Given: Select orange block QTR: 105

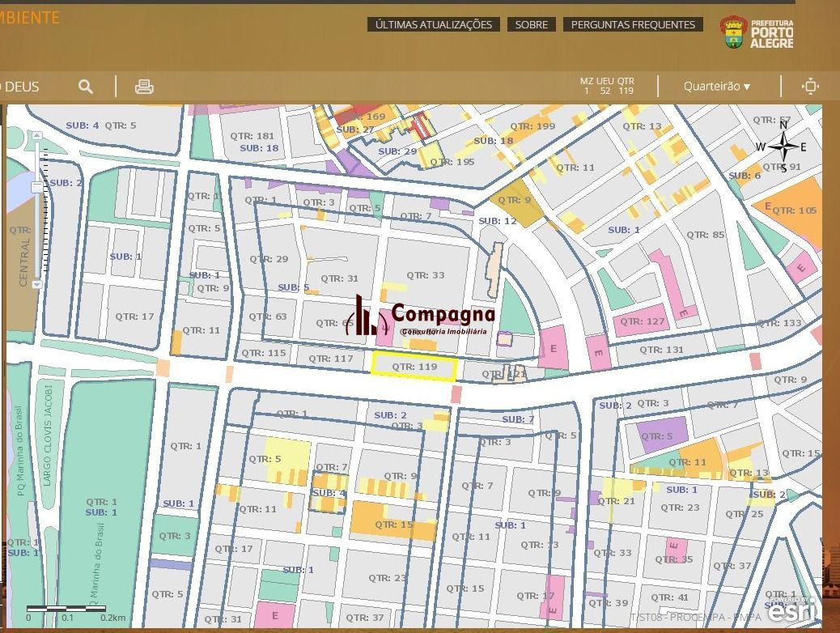Looking at the screenshot, I should (795, 210).
